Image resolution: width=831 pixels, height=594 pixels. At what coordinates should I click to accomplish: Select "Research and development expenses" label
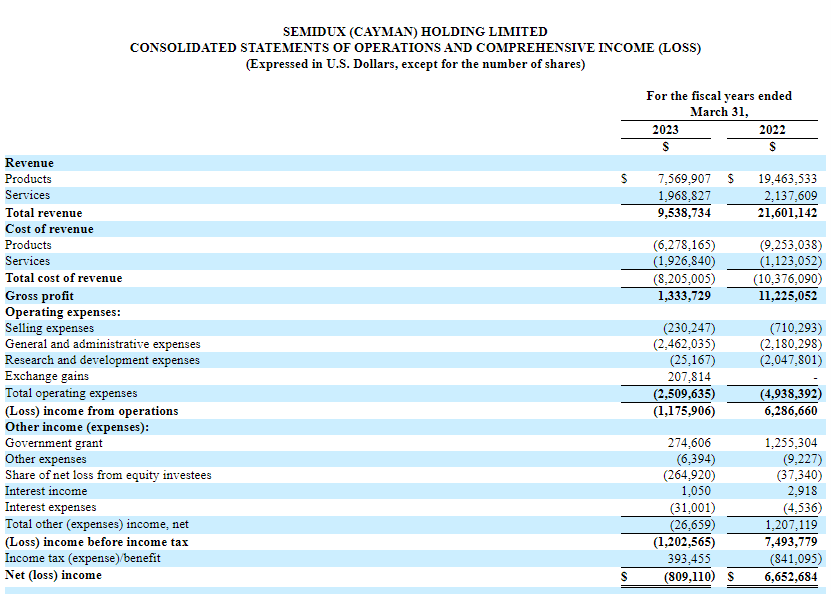click(102, 360)
